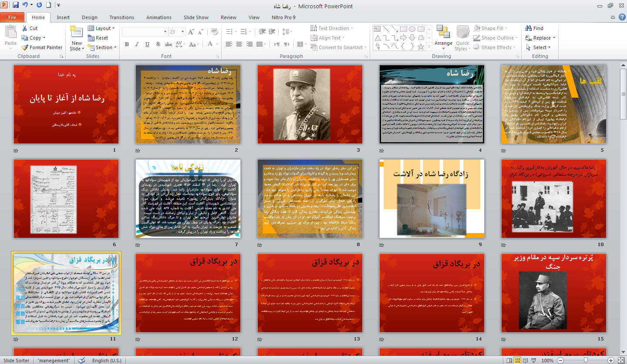Open the Transitions ribbon tab
This screenshot has width=627, height=364.
(121, 17)
